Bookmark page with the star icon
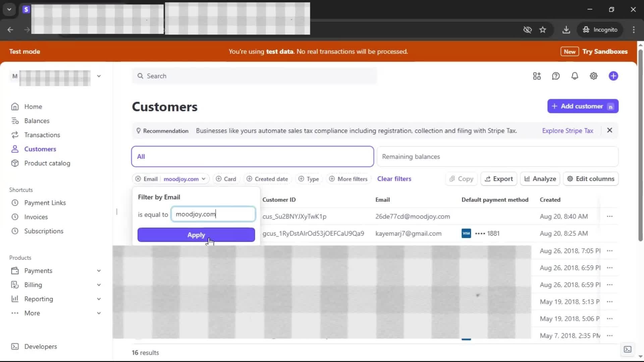The width and height of the screenshot is (644, 362). click(x=543, y=30)
